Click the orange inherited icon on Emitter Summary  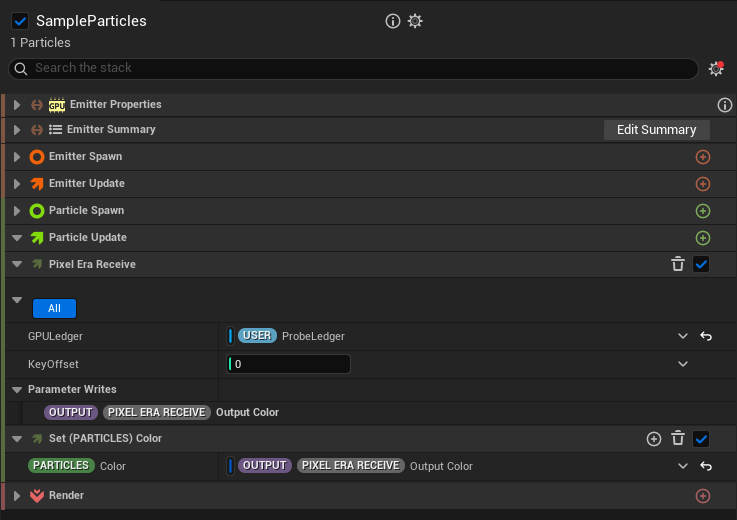click(x=37, y=130)
